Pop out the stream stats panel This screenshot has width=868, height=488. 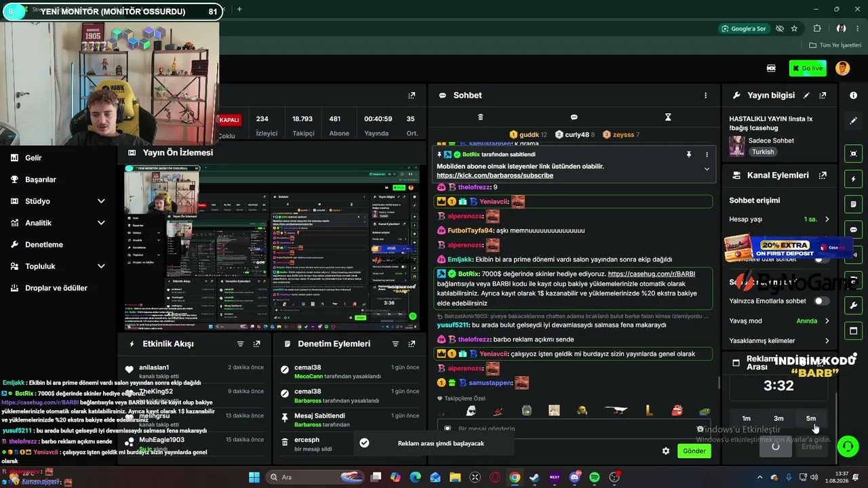click(412, 96)
